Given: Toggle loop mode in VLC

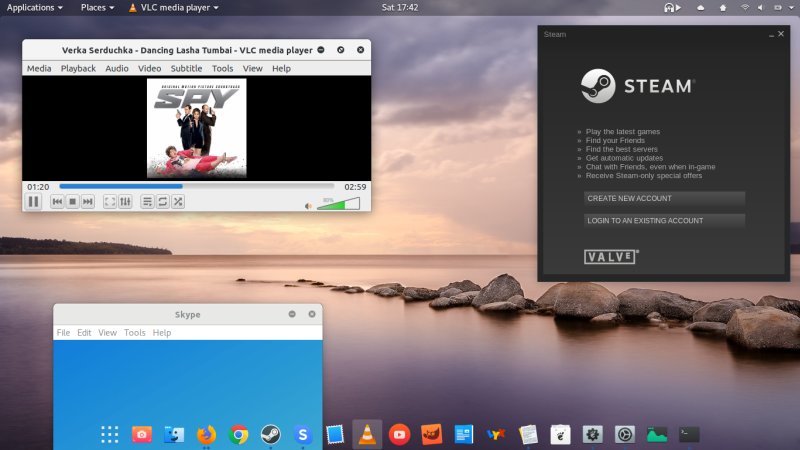Looking at the screenshot, I should pyautogui.click(x=162, y=202).
